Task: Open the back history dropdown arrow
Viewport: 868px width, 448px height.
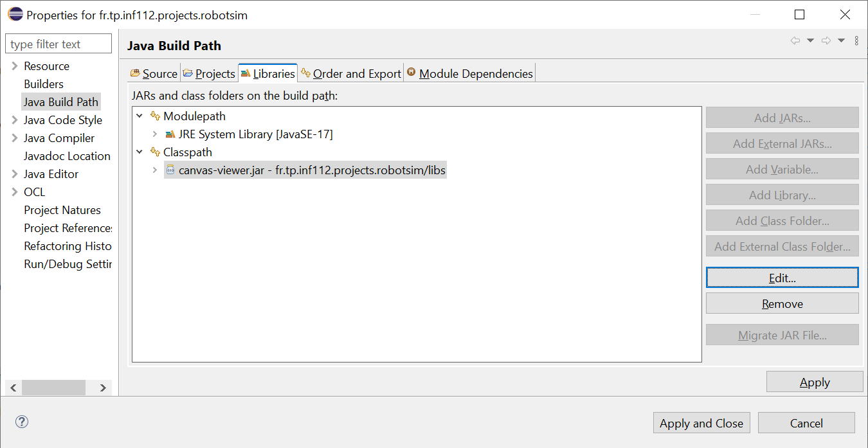Action: point(810,40)
